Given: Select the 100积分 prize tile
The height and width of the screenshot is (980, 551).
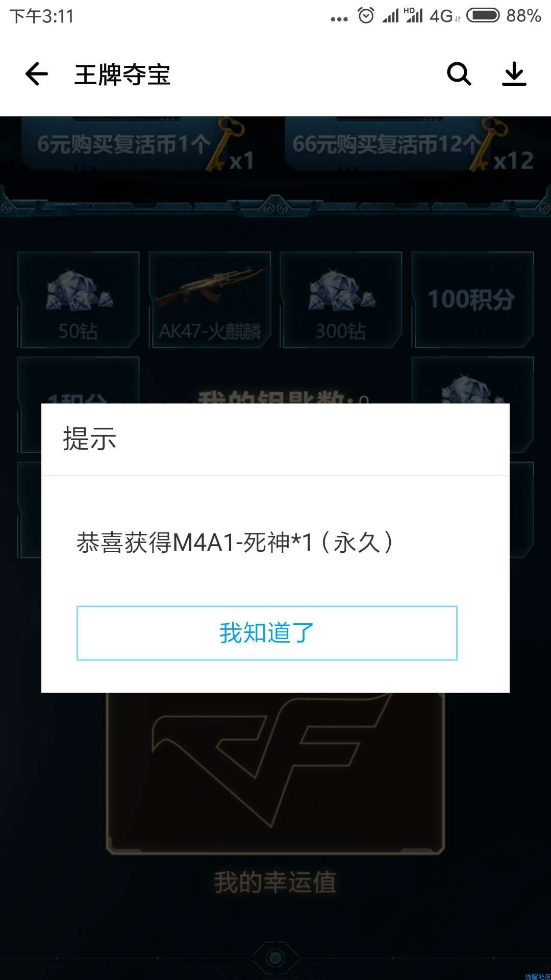Looking at the screenshot, I should coord(472,300).
